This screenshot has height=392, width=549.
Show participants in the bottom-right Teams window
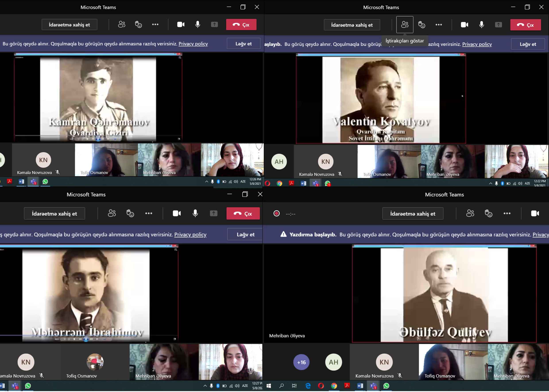point(470,213)
